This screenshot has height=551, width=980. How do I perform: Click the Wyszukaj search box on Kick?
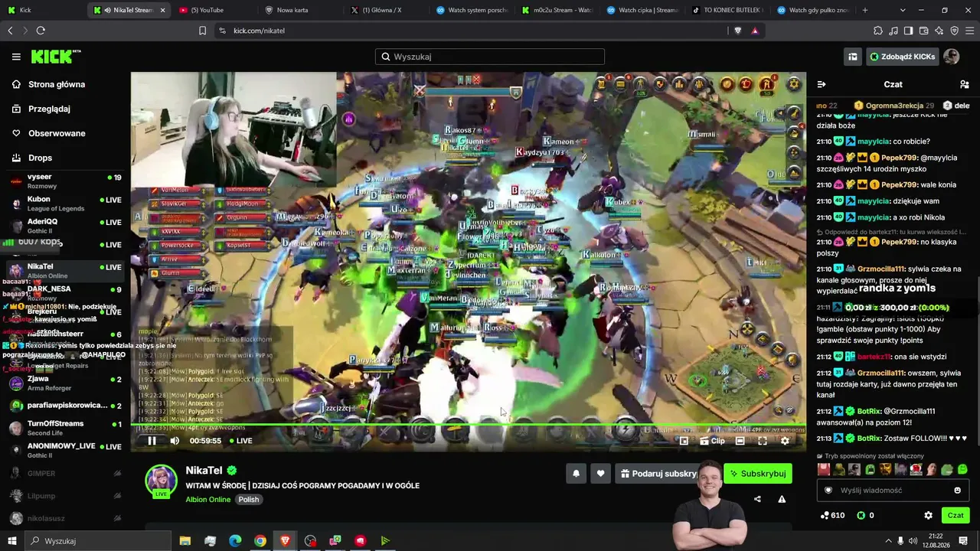[490, 57]
